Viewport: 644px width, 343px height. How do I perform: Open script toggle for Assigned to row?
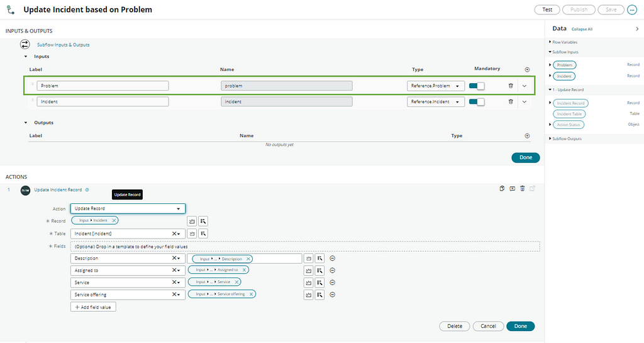click(x=308, y=270)
